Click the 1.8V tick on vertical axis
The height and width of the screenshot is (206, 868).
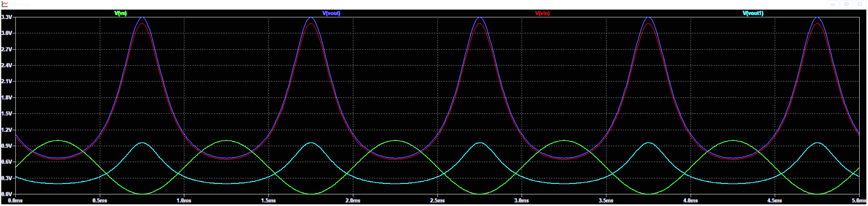[x=7, y=98]
